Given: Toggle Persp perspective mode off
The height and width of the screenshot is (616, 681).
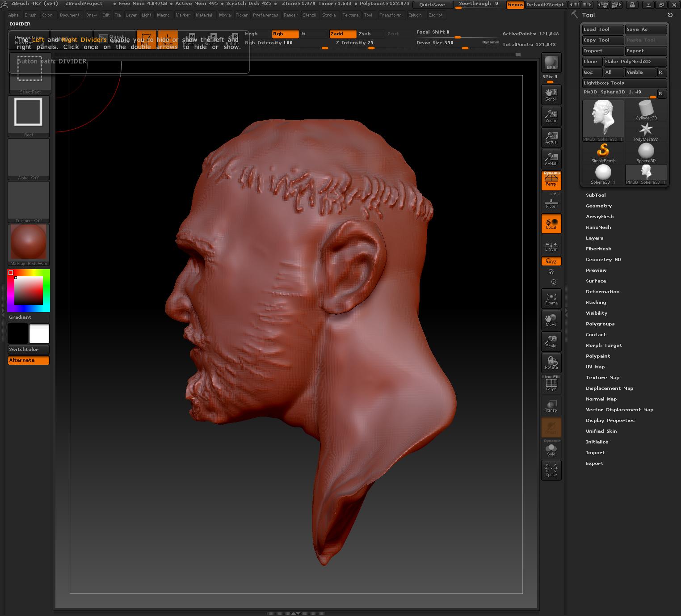Looking at the screenshot, I should 551,180.
